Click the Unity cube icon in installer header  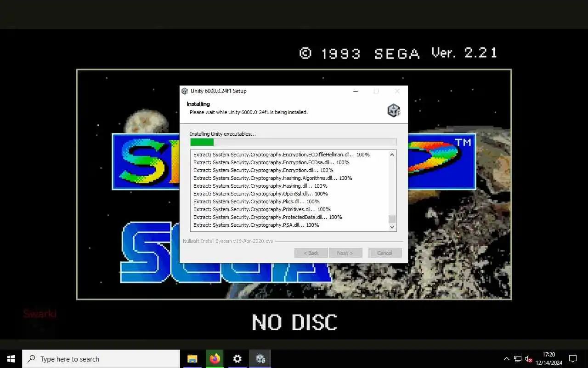[394, 110]
